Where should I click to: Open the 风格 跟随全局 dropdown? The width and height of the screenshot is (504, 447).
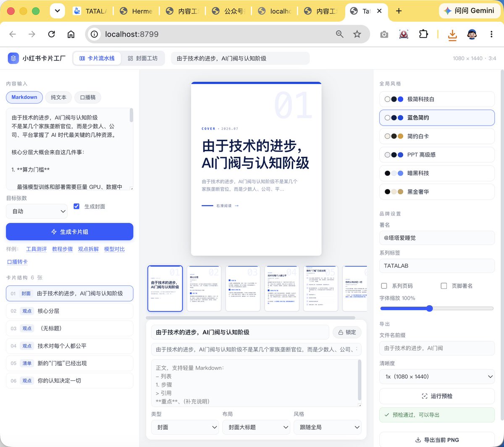[x=327, y=427]
